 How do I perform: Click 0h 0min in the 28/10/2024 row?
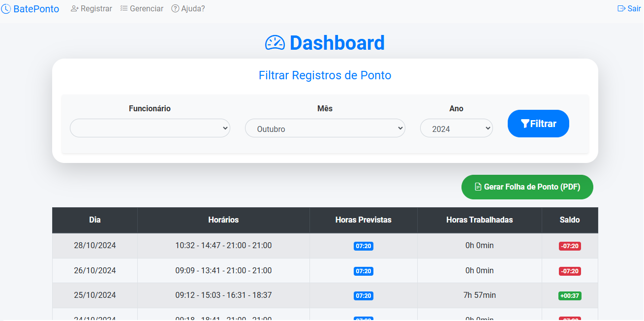(480, 246)
